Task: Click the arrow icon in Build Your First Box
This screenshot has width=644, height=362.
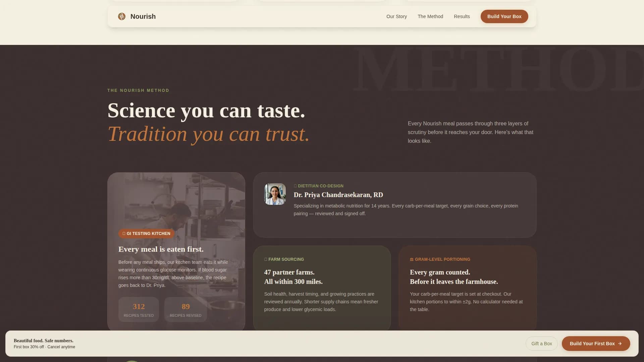Action: [x=620, y=344]
